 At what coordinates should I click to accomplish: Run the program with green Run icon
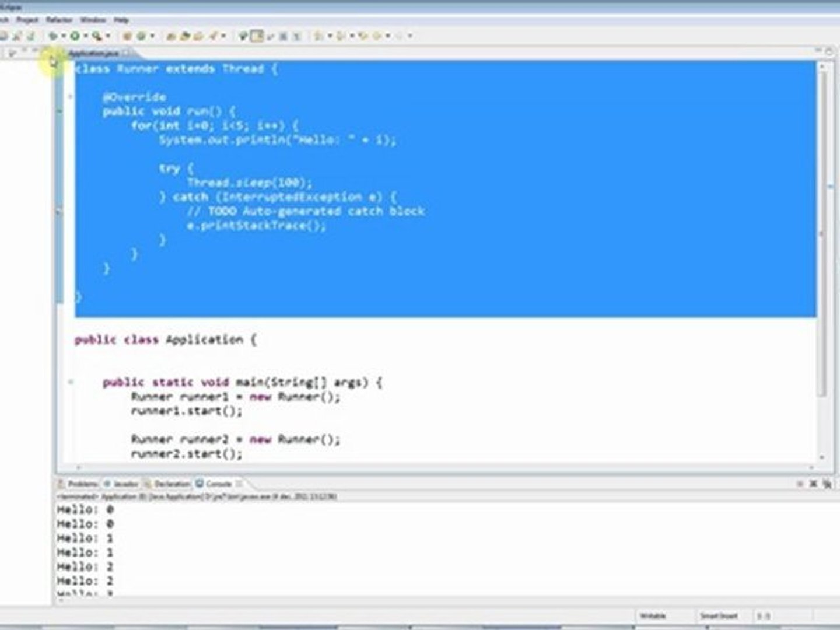pos(75,36)
